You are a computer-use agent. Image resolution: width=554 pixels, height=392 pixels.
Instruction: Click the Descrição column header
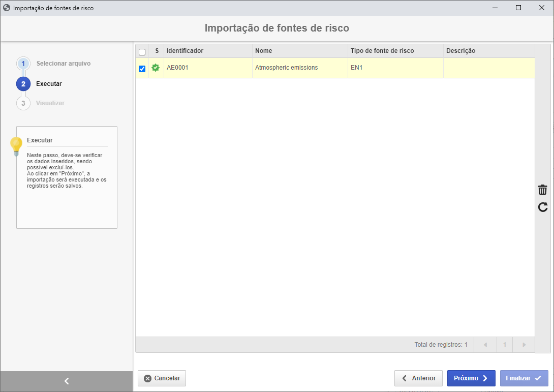coord(489,51)
